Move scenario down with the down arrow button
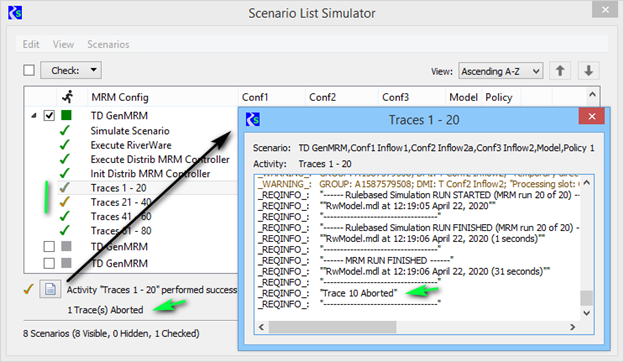 click(x=589, y=71)
